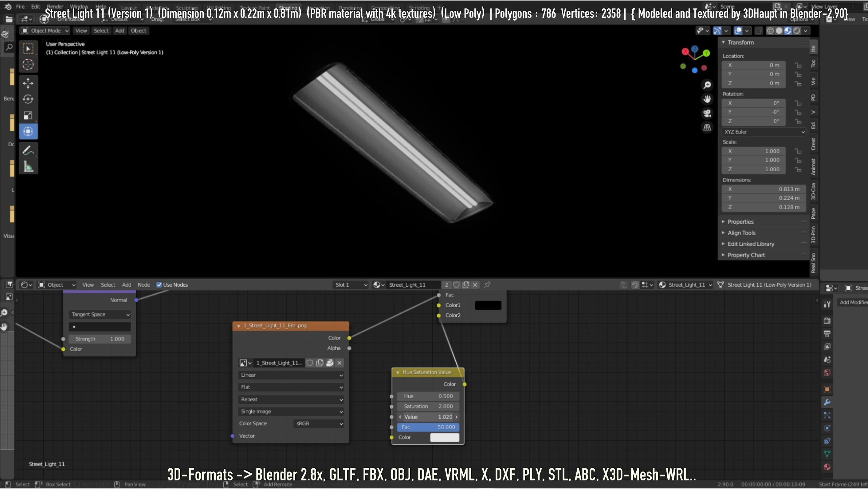Open the sRGB Color Space dropdown

319,423
